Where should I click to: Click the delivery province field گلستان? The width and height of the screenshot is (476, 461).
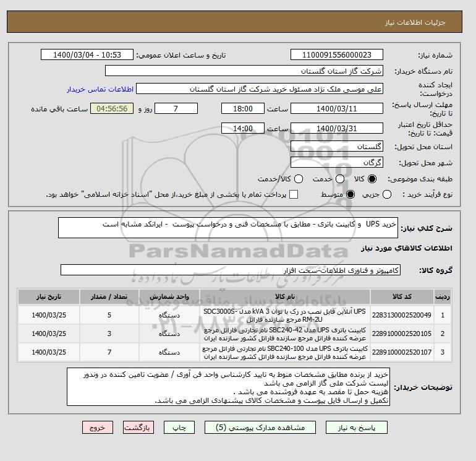337,147
